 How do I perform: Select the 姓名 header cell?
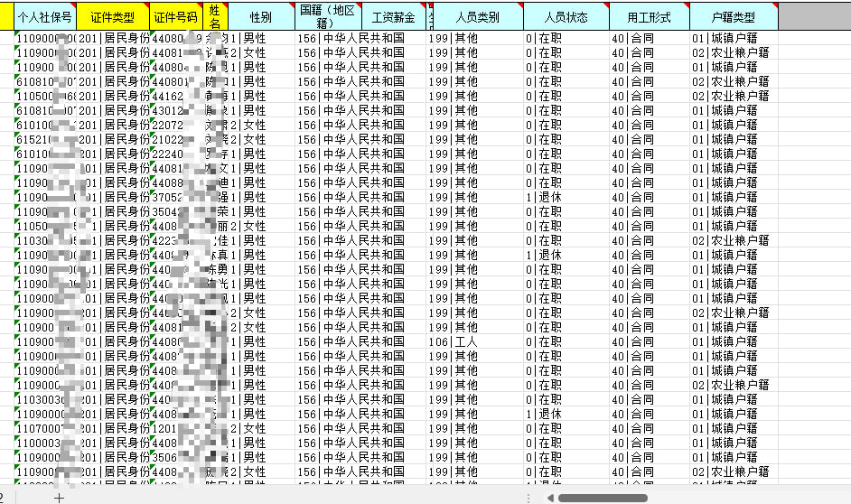[x=214, y=17]
